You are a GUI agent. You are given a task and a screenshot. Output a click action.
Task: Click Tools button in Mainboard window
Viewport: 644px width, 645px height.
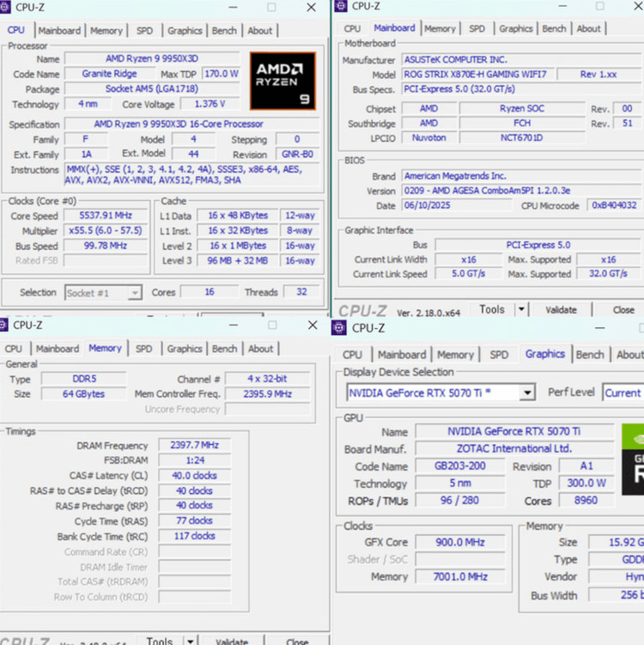pyautogui.click(x=492, y=309)
